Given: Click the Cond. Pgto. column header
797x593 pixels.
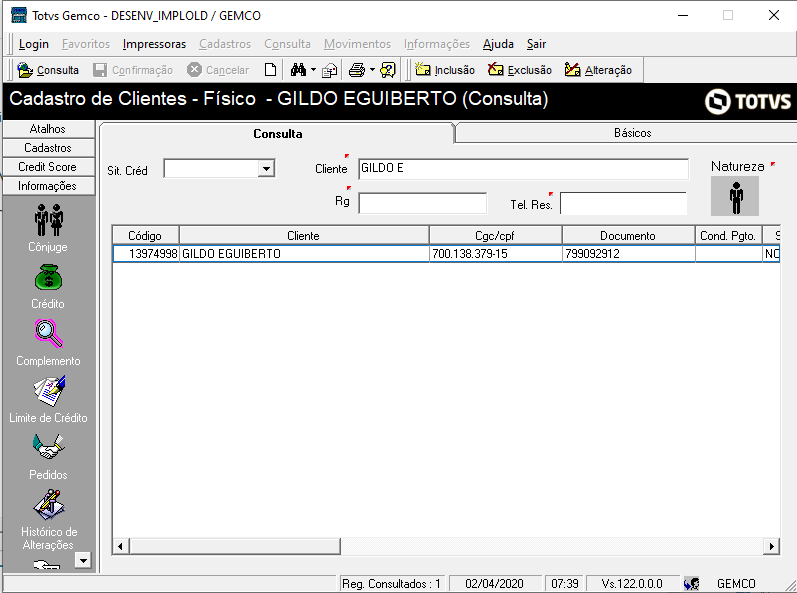Looking at the screenshot, I should 728,236.
